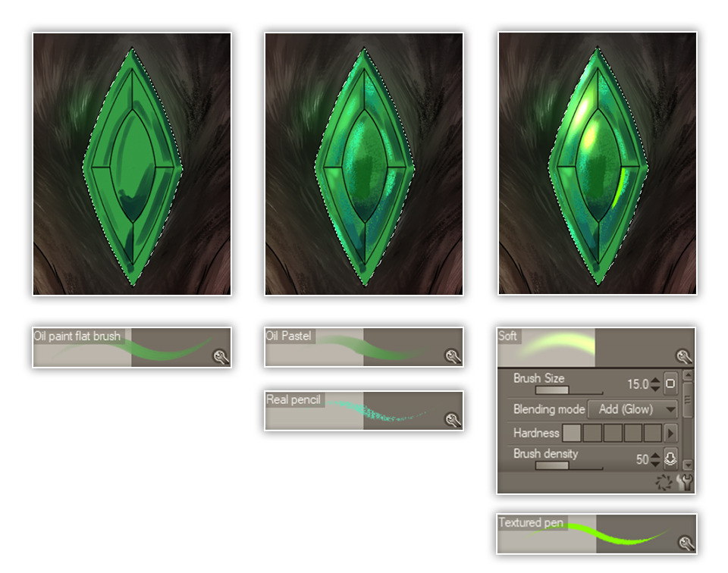Select the softest Hardness box

click(572, 433)
